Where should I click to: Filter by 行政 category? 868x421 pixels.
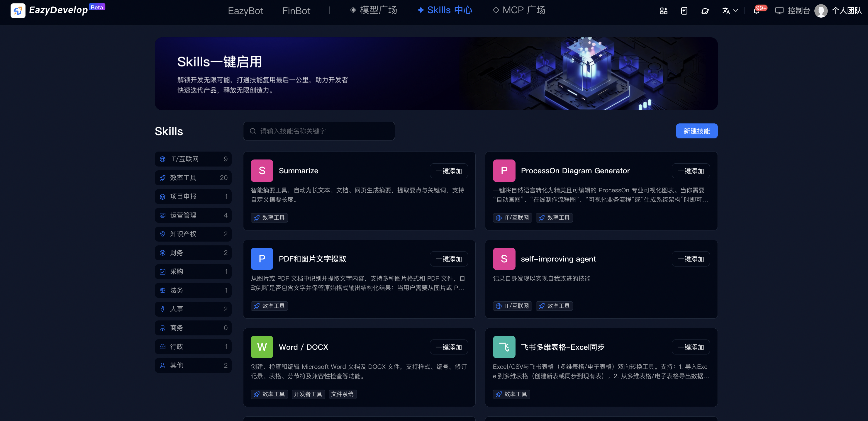click(193, 347)
